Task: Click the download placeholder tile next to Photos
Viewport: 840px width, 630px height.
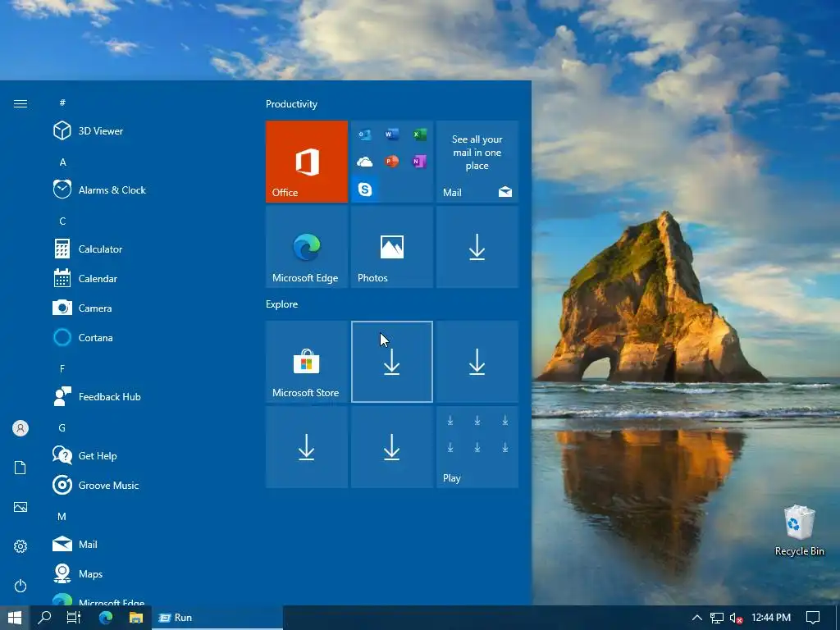Action: pyautogui.click(x=477, y=247)
